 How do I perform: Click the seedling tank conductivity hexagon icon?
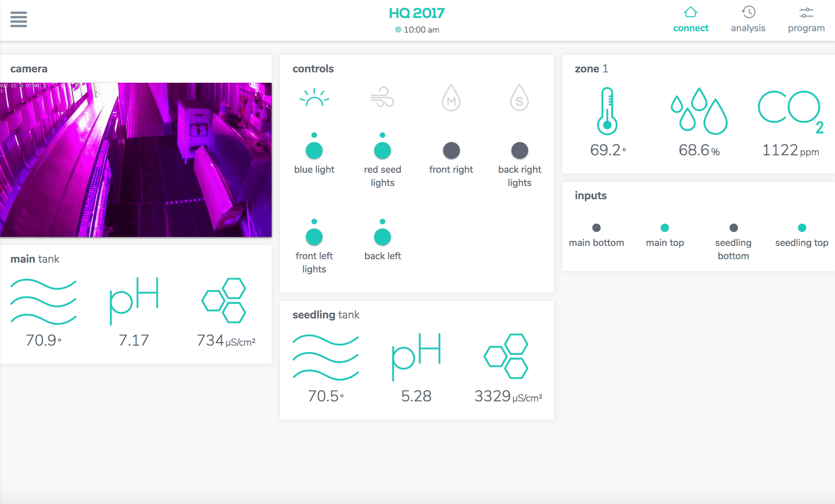(506, 356)
